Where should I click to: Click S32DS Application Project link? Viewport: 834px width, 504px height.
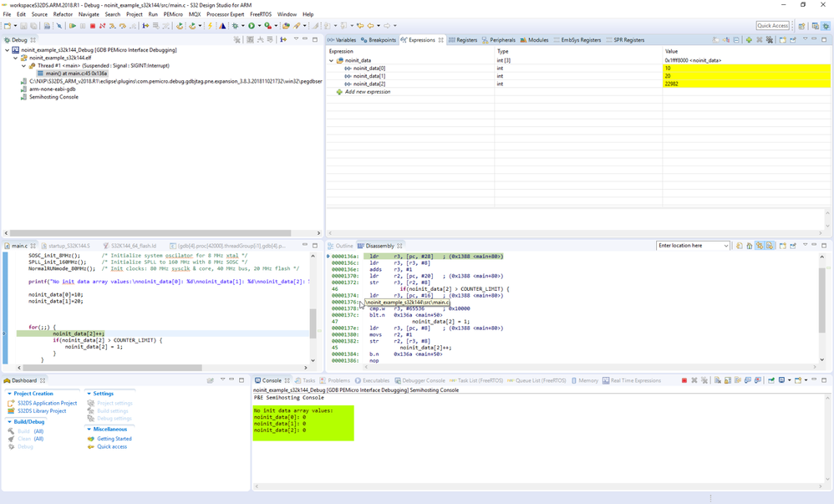tap(48, 404)
